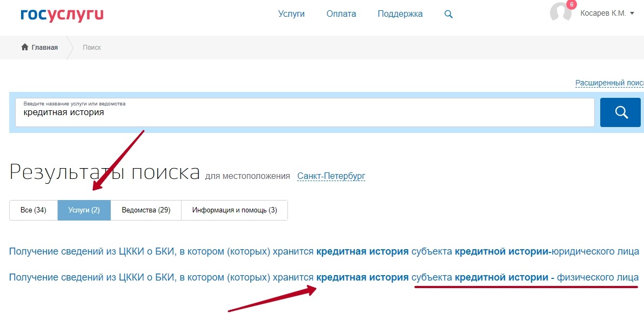Open result for юридического лица credit history

pyautogui.click(x=324, y=251)
